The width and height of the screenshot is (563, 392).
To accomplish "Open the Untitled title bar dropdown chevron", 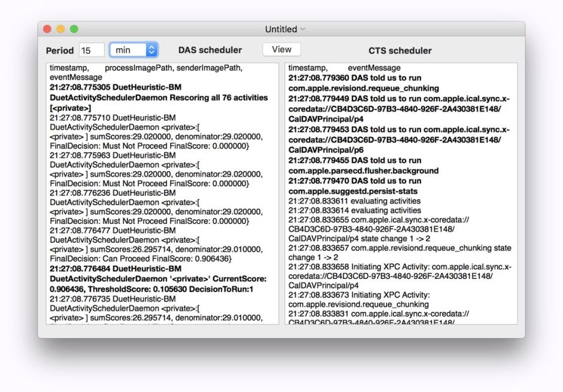I will tap(302, 29).
